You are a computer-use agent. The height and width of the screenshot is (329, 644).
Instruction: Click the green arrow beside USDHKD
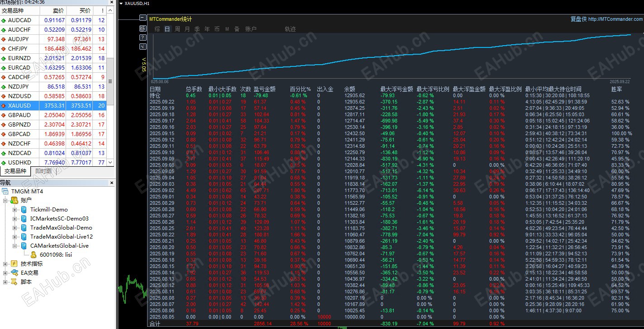(4, 163)
